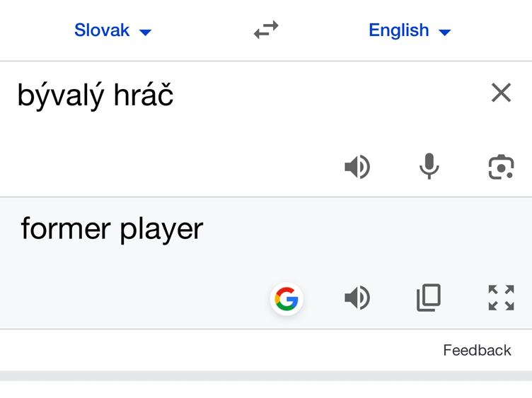The width and height of the screenshot is (532, 398).
Task: Start voice input with microphone
Action: coord(429,166)
